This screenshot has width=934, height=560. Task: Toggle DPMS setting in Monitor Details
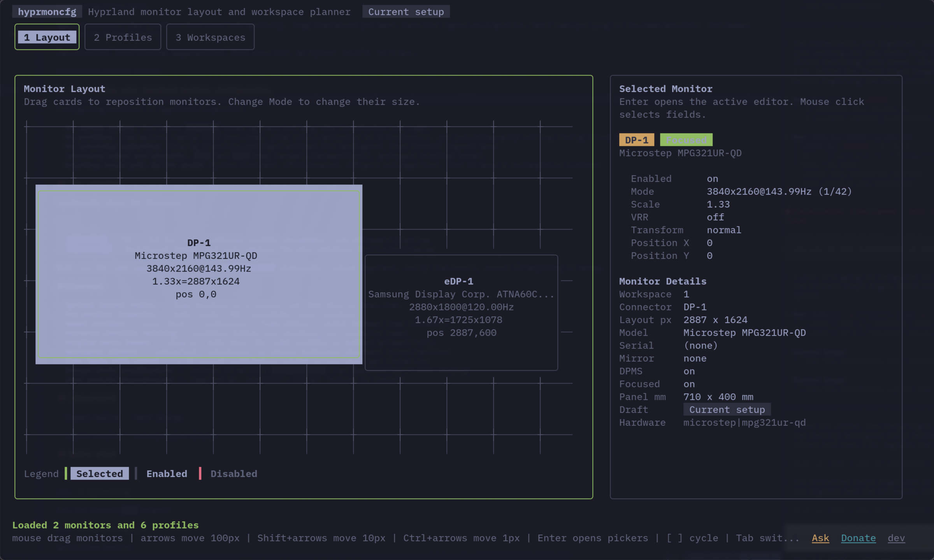pos(688,371)
